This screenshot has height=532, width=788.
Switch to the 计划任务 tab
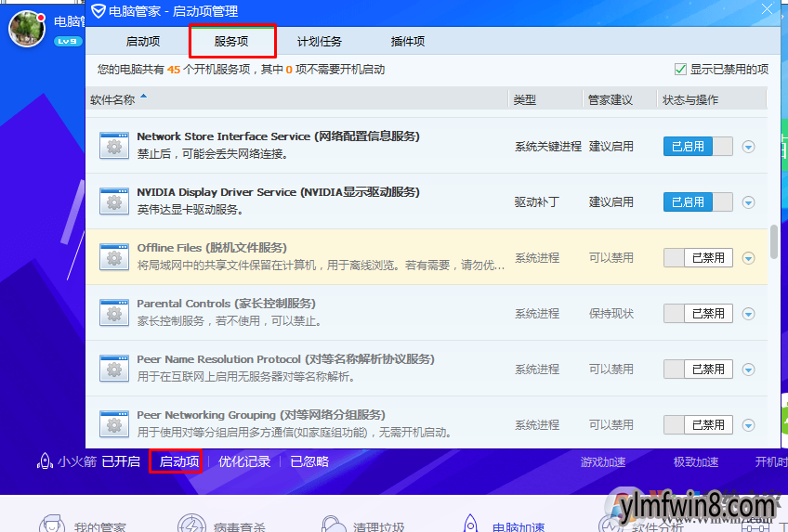coord(319,41)
